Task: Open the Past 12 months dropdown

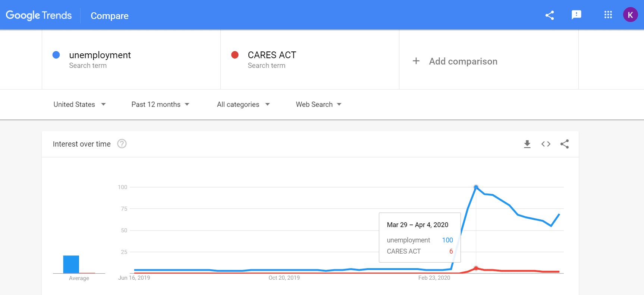Action: (x=160, y=104)
